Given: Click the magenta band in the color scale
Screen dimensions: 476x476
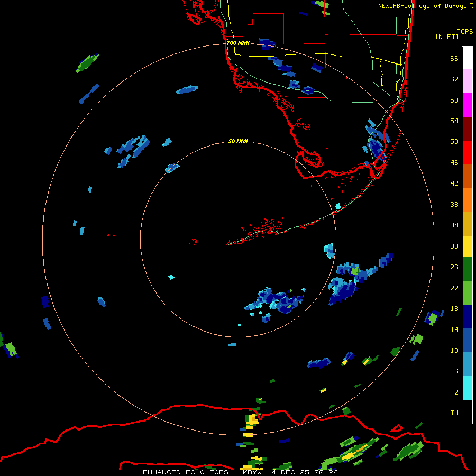Looking at the screenshot, I should pos(467,105).
